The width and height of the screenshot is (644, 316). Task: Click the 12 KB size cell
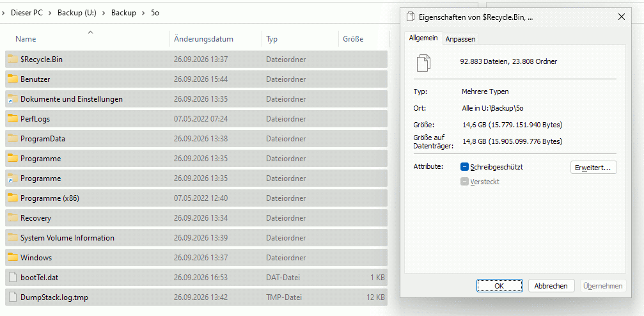(376, 297)
